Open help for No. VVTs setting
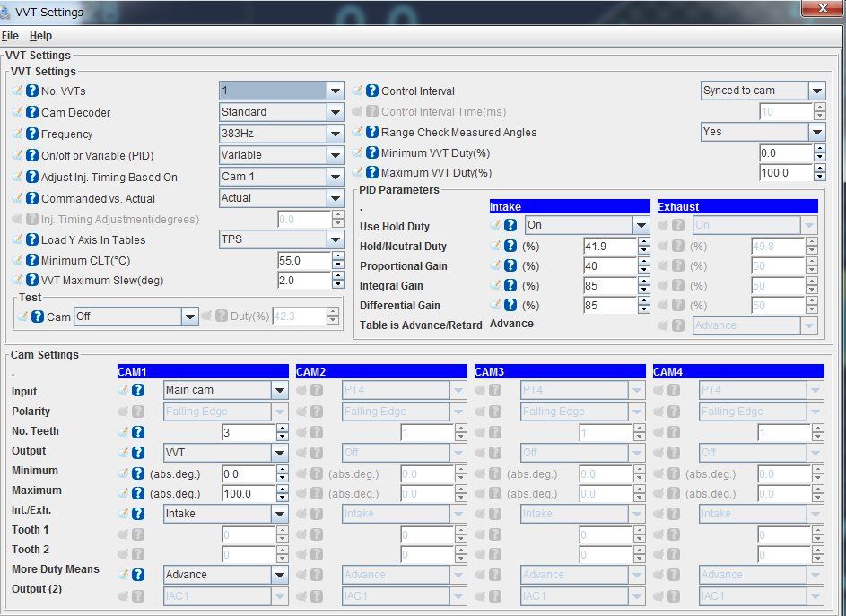This screenshot has width=846, height=616. [32, 91]
